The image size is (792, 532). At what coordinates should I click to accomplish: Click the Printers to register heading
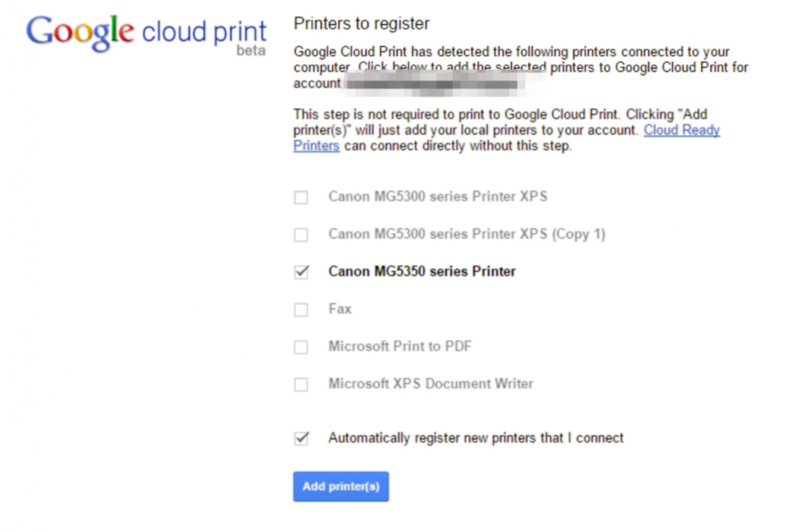click(x=362, y=23)
